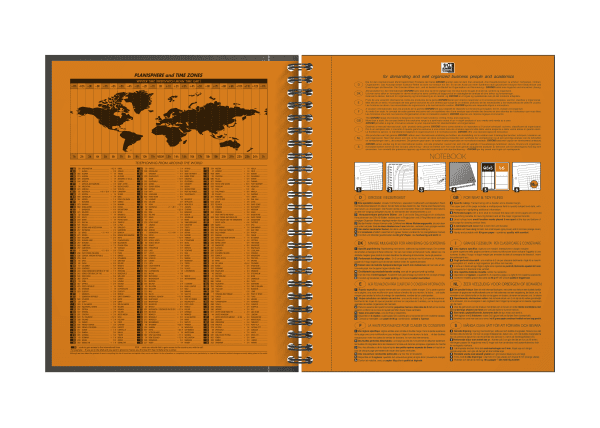600x428 pixels.
Task: Select the circled E Spanish section marker
Action: 358,283
